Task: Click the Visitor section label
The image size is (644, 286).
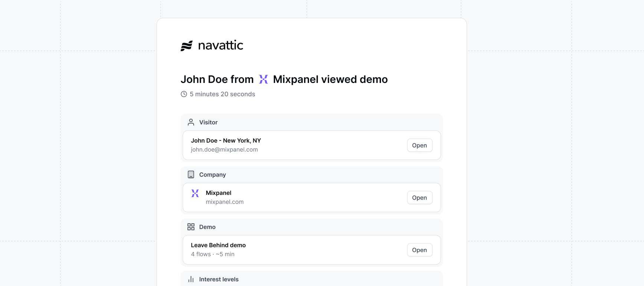Action: pos(208,122)
